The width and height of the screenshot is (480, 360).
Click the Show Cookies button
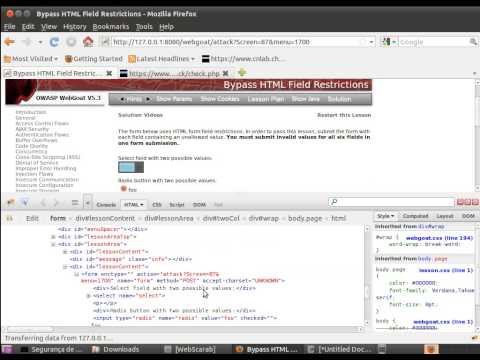pos(220,99)
